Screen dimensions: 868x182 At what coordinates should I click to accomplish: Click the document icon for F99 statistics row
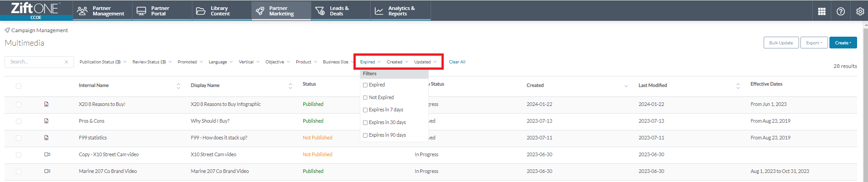46,138
